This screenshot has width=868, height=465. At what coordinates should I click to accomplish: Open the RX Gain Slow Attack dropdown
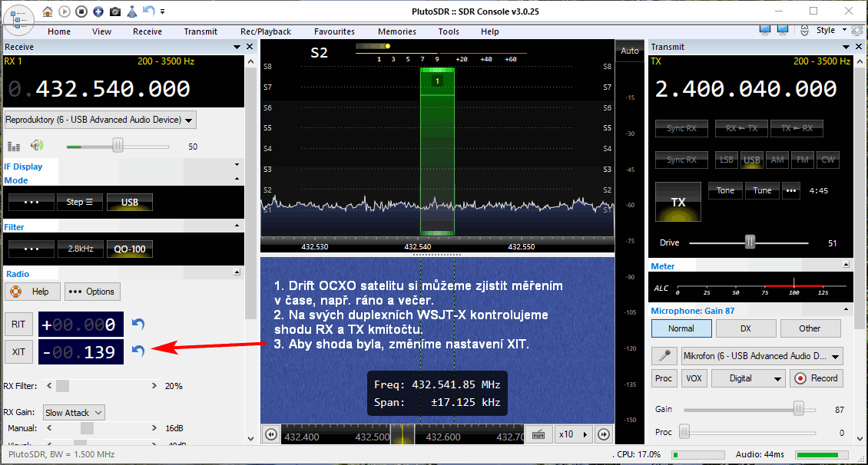tap(74, 413)
